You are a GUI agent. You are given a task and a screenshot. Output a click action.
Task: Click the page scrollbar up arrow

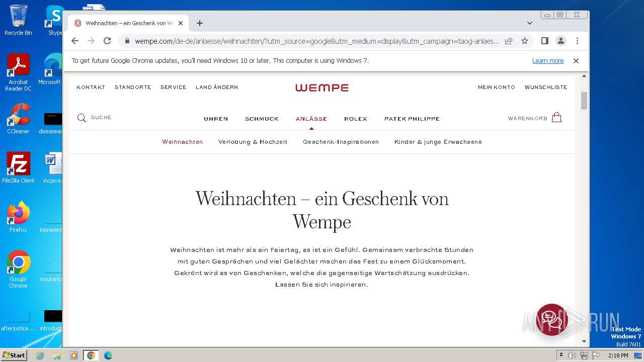point(584,76)
